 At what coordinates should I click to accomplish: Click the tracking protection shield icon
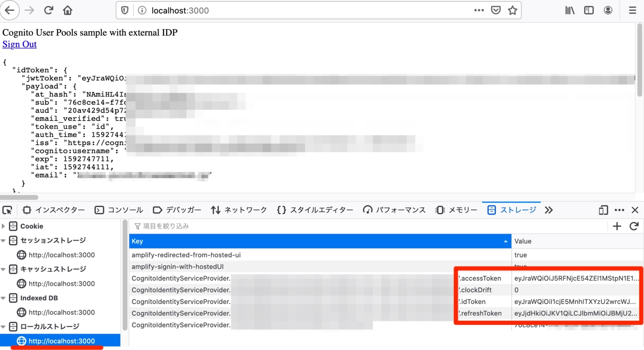(x=125, y=10)
